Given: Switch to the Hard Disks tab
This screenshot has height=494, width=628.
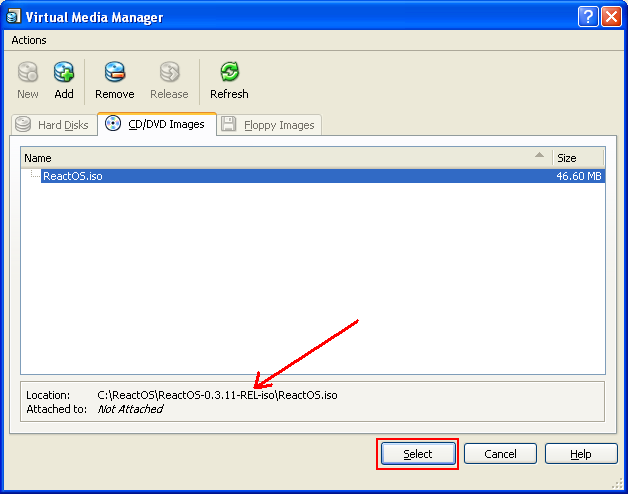Looking at the screenshot, I should click(54, 125).
